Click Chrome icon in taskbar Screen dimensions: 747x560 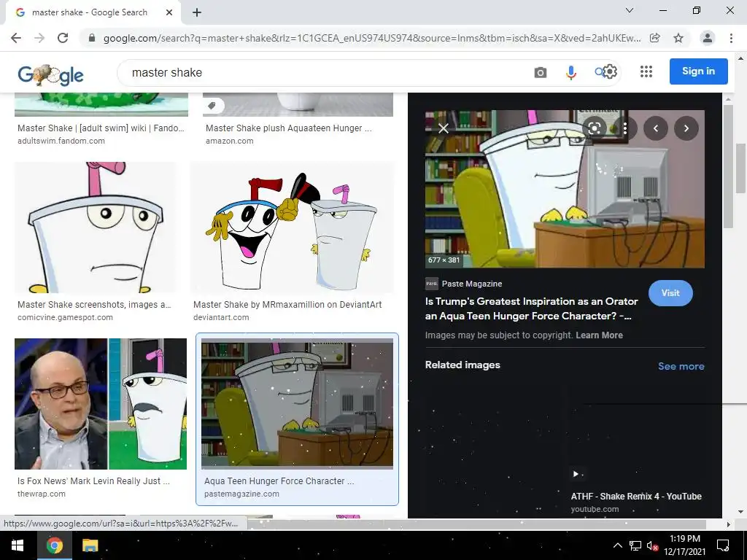(54, 545)
